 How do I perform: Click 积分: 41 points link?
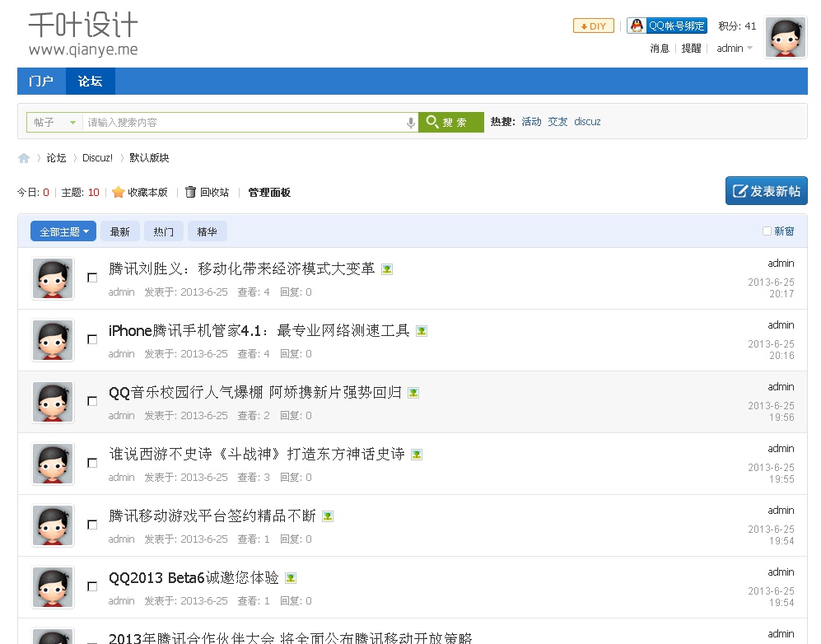point(737,26)
